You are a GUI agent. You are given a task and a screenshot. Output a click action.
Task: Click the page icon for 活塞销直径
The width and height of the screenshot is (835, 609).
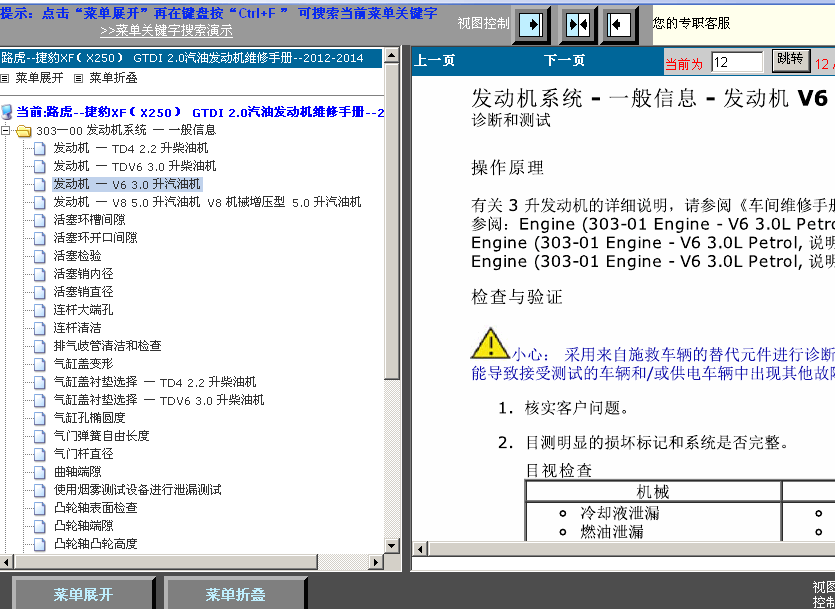click(40, 292)
